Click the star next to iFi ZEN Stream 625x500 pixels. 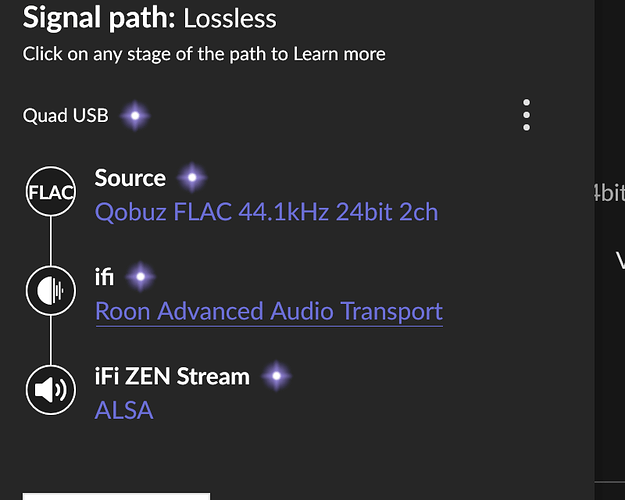[276, 377]
